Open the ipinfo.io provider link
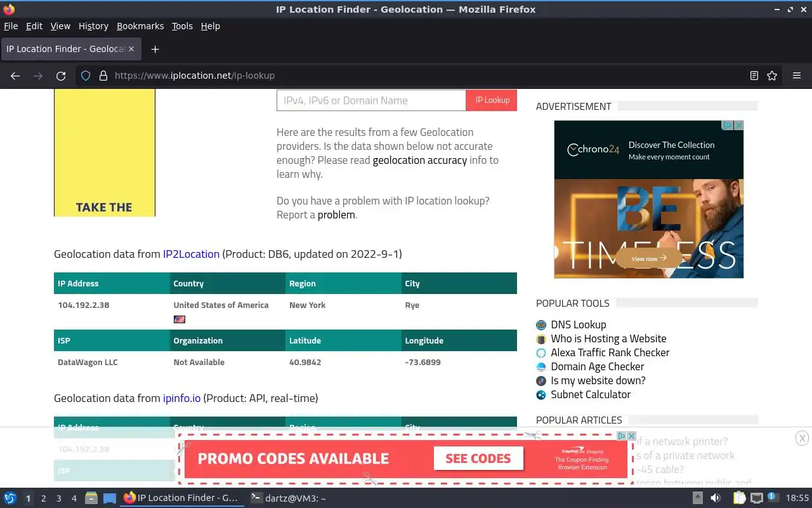The width and height of the screenshot is (812, 508). point(181,398)
